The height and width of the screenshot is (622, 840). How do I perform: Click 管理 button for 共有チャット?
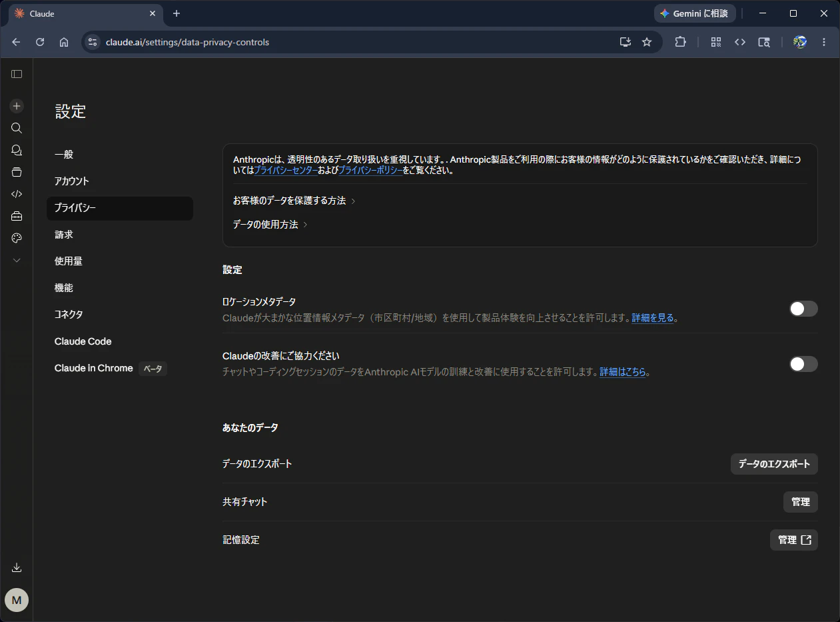click(801, 502)
